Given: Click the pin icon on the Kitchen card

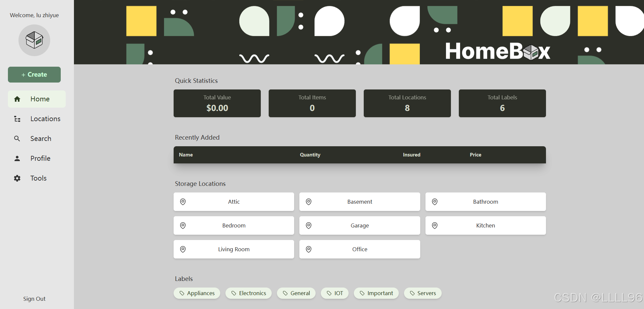Looking at the screenshot, I should 435,225.
